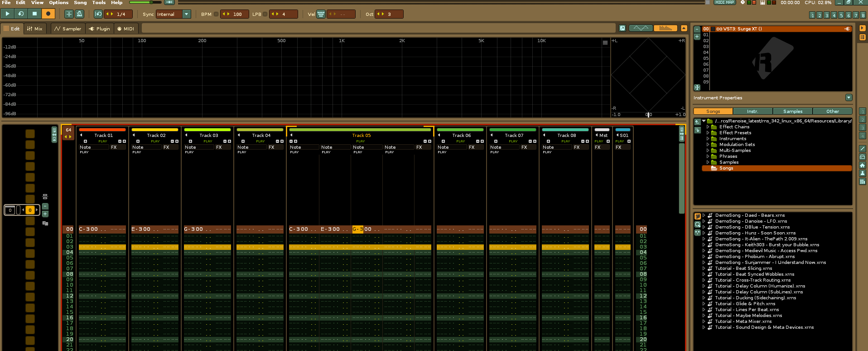868x351 pixels.
Task: Add note column on Track 04 plus
Action: [x=243, y=141]
